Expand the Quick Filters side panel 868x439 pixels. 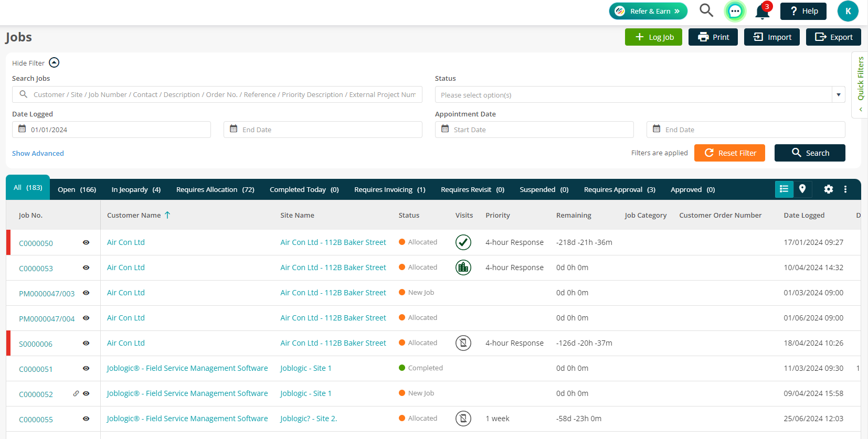[x=860, y=85]
